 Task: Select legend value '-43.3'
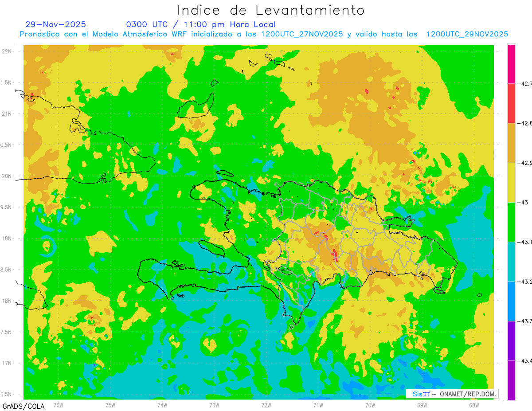pyautogui.click(x=524, y=321)
